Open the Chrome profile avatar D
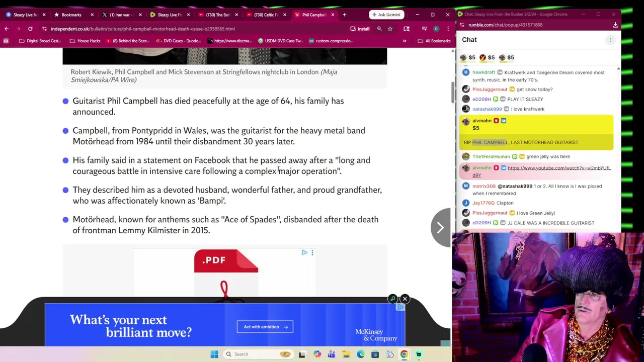Image resolution: width=644 pixels, height=362 pixels. pos(436,29)
